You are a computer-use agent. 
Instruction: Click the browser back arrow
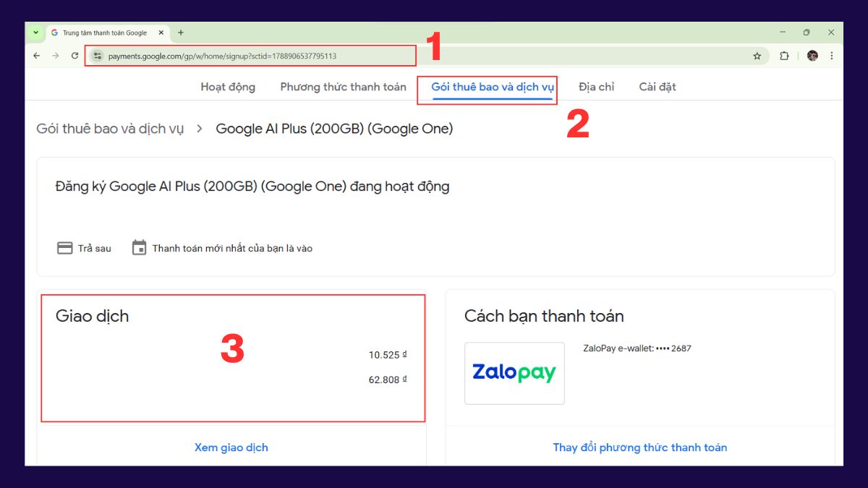[37, 56]
